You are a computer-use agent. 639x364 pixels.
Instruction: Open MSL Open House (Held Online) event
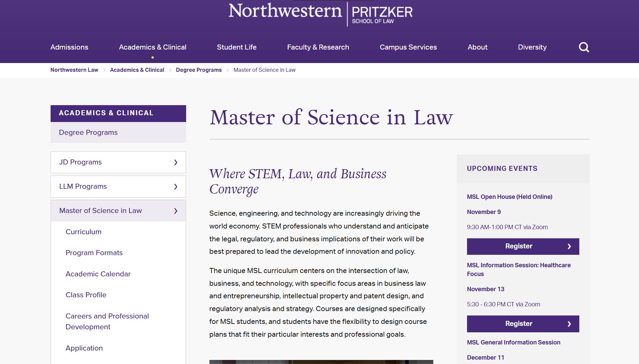(510, 197)
